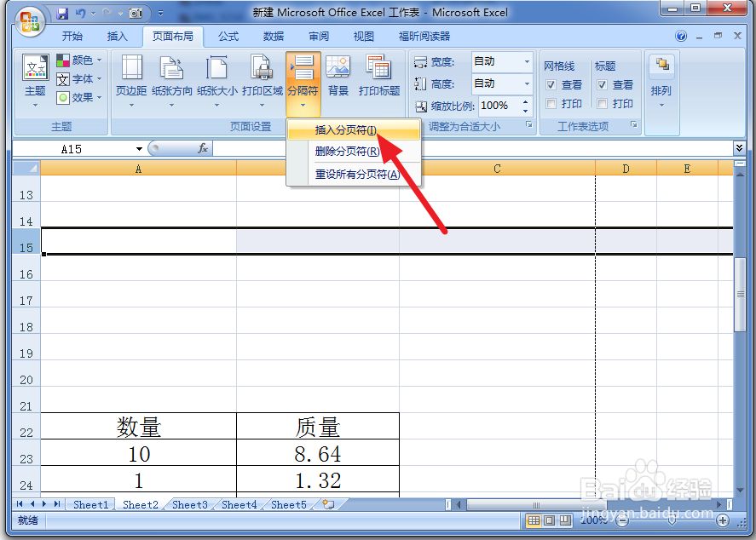Uncheck 网格线 查看 (gridlines view)

pos(551,83)
